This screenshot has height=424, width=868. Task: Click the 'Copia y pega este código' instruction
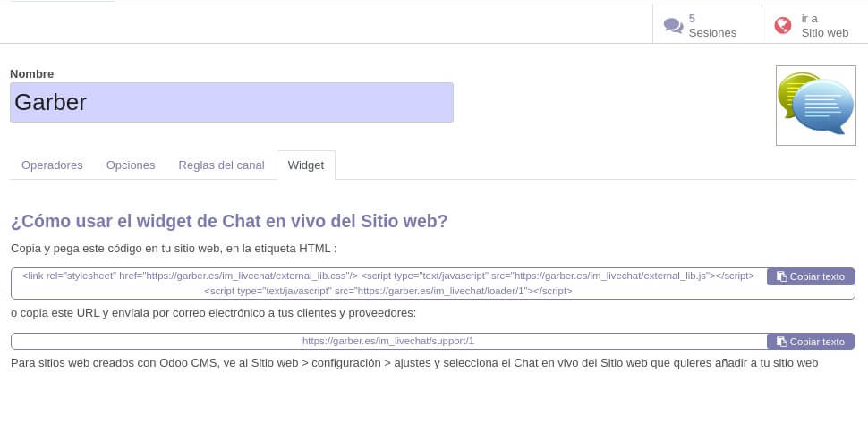(x=174, y=249)
